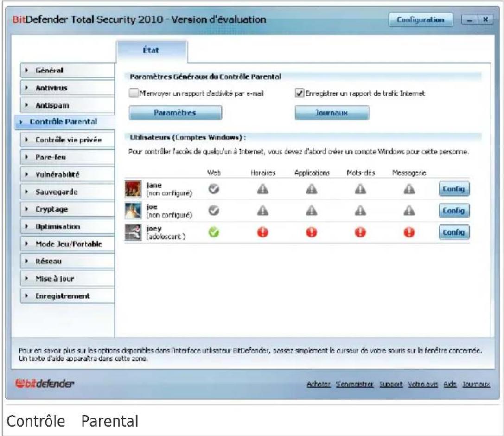Click the Support link
Image resolution: width=504 pixels, height=436 pixels.
click(391, 384)
